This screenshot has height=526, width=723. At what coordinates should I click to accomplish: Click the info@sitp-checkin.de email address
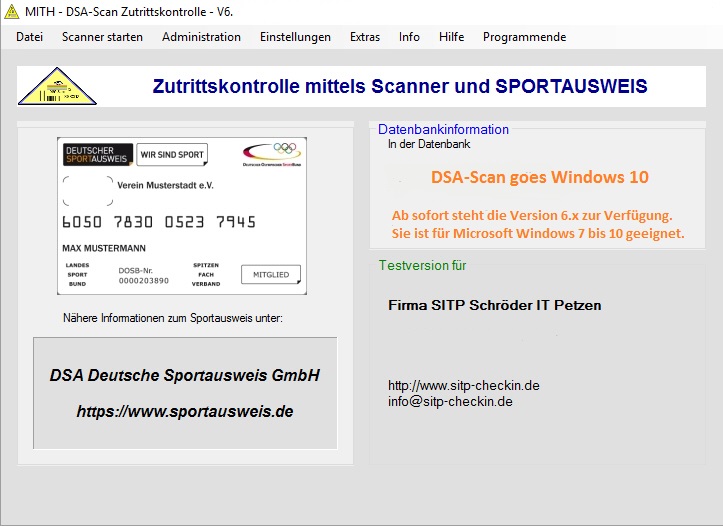[450, 402]
